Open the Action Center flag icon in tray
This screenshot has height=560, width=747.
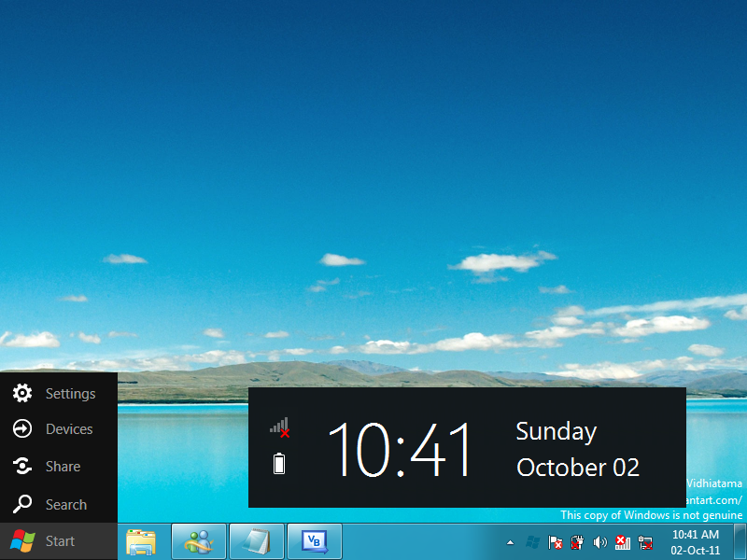(x=554, y=542)
